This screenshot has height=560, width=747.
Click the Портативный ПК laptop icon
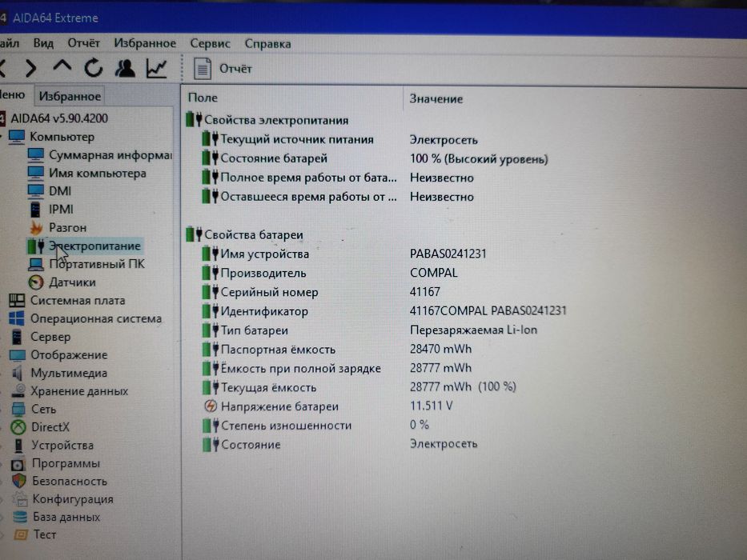(36, 264)
